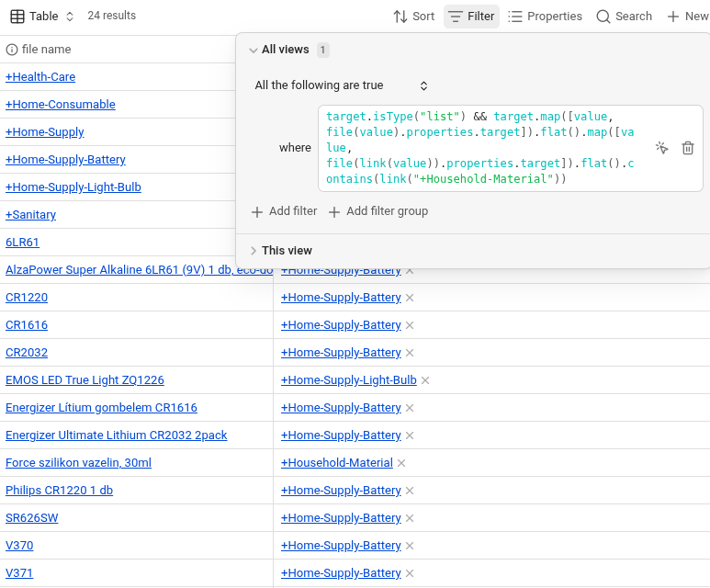The image size is (710, 588).
Task: Remove Battery tag from CR2032 row
Action: (410, 353)
